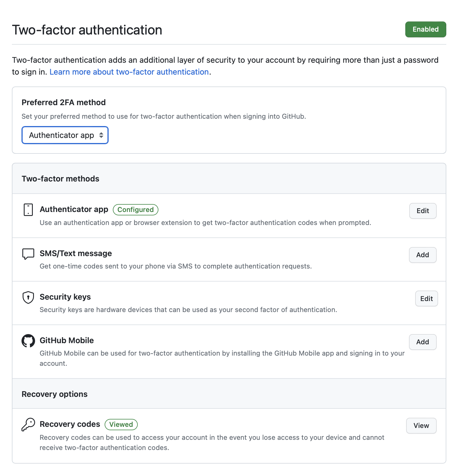
Task: Click the 'Security keys are hardware devices' description
Action: tap(188, 310)
